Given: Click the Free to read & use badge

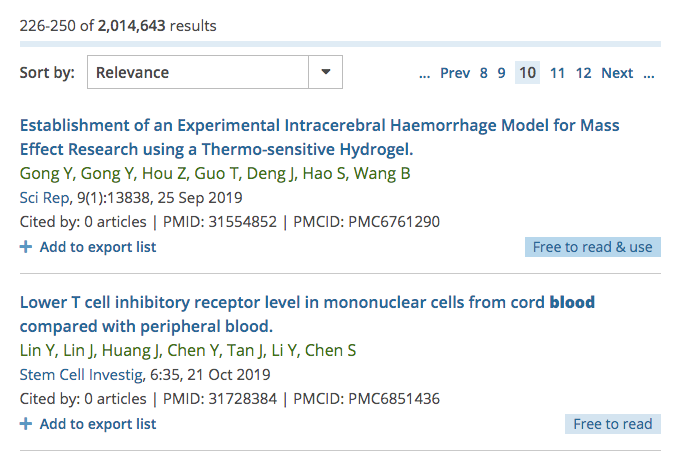Looking at the screenshot, I should [x=592, y=247].
